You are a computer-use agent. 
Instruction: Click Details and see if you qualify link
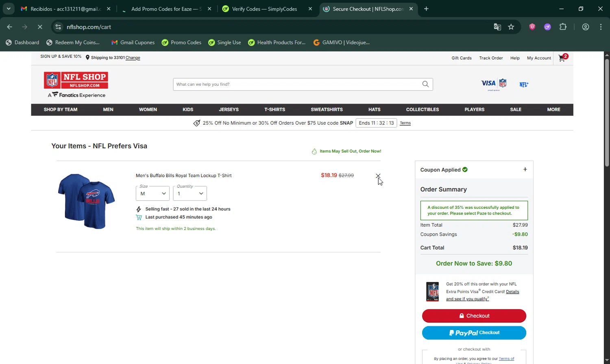[483, 295]
